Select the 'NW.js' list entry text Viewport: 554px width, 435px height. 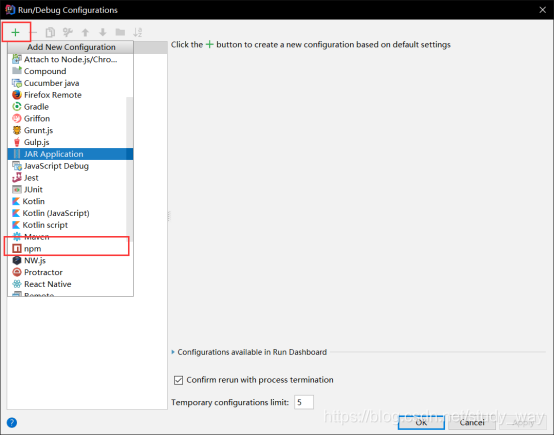point(35,260)
